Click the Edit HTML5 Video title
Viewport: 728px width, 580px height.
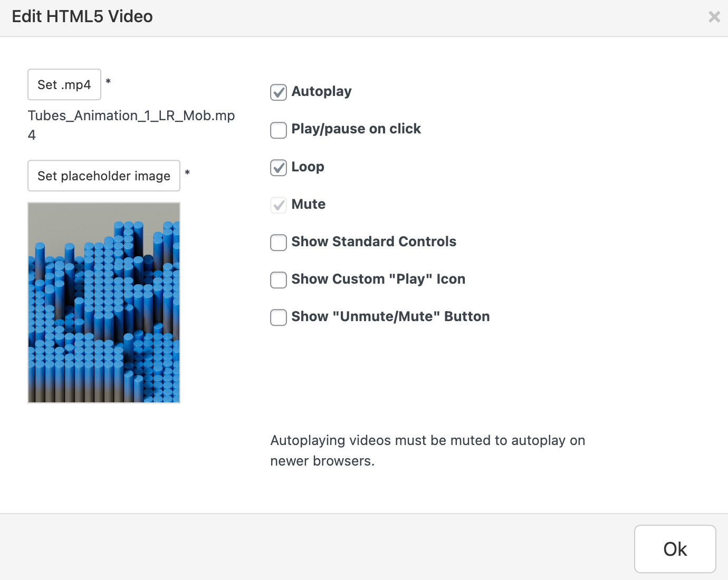click(x=82, y=16)
